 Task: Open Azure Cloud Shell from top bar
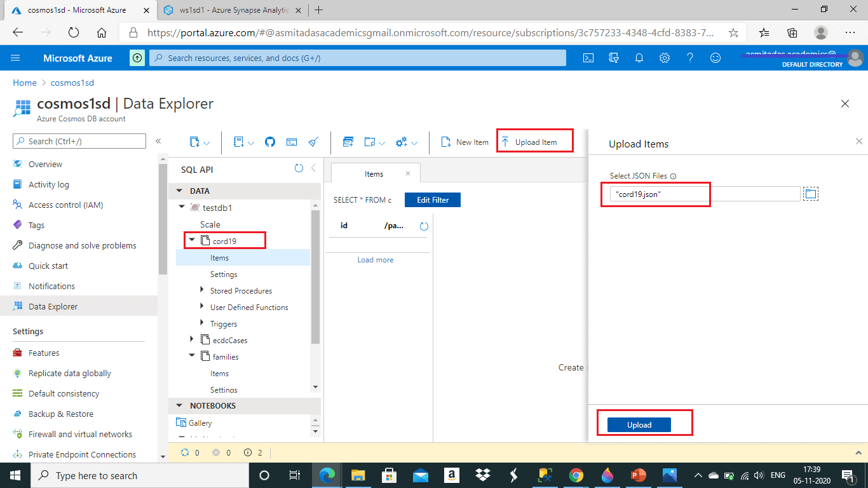588,58
